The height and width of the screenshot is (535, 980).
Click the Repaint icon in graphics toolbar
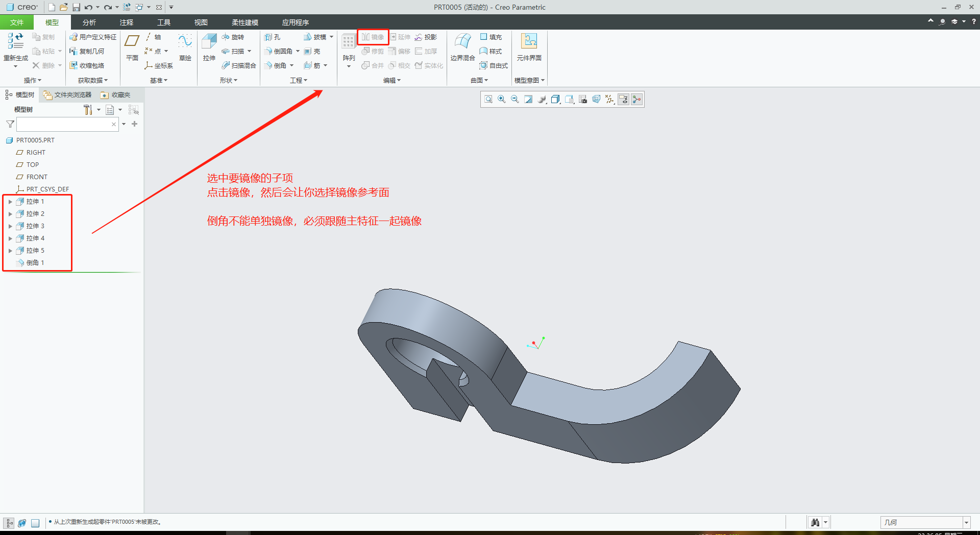pyautogui.click(x=528, y=100)
